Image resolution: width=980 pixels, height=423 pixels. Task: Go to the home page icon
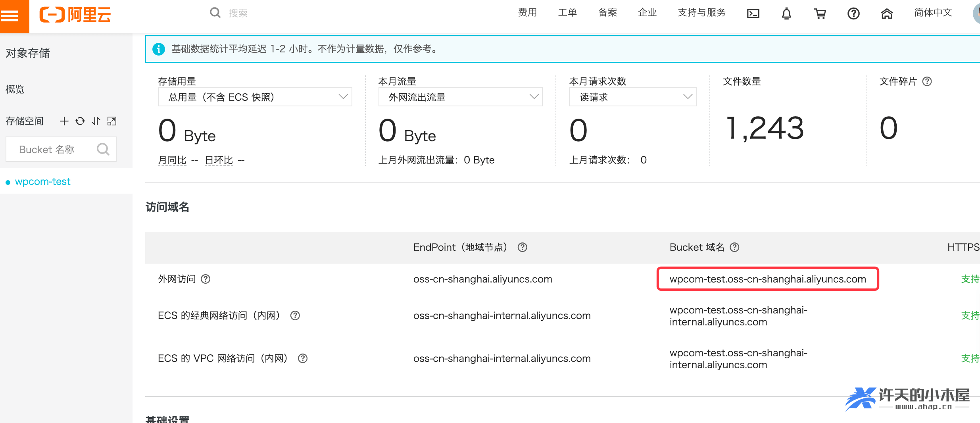click(x=887, y=13)
